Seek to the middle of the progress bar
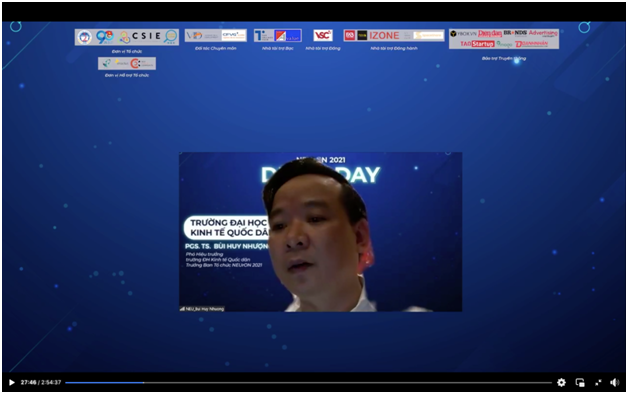The height and width of the screenshot is (394, 628). 308,383
